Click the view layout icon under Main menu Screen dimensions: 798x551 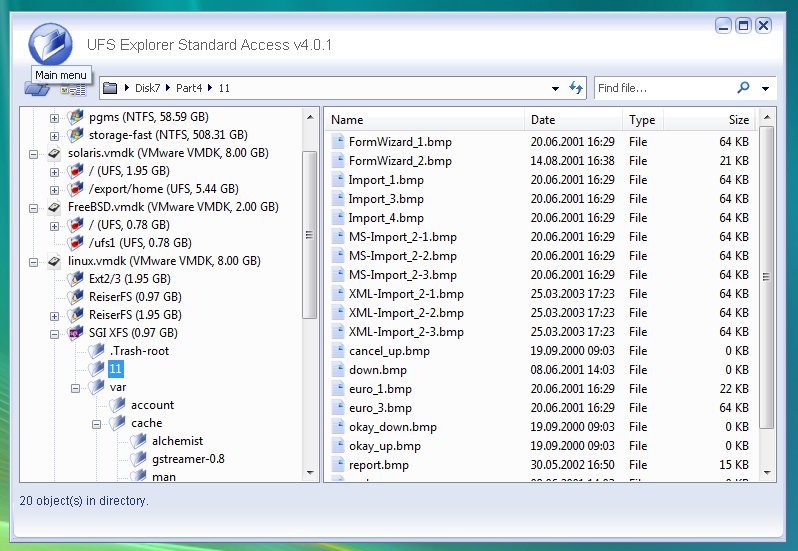coord(73,91)
